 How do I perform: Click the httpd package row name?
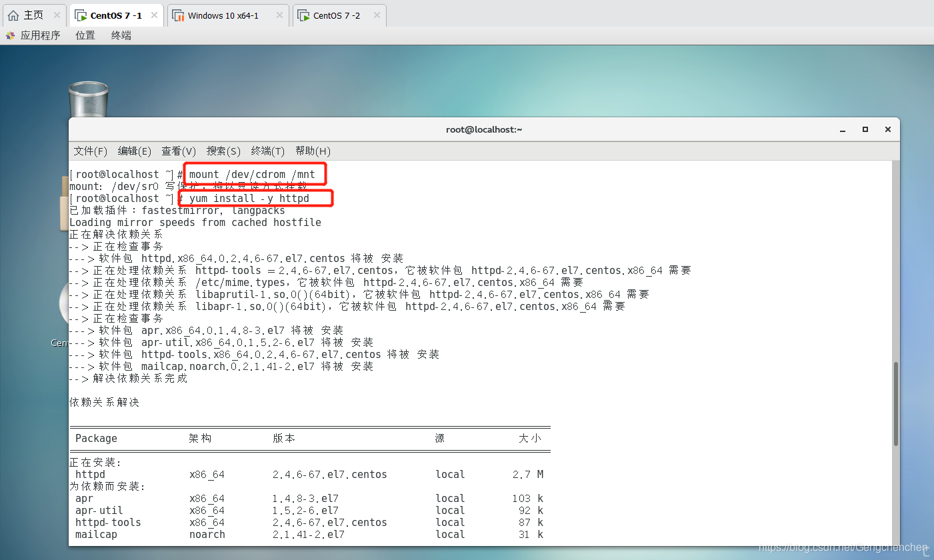pos(90,475)
